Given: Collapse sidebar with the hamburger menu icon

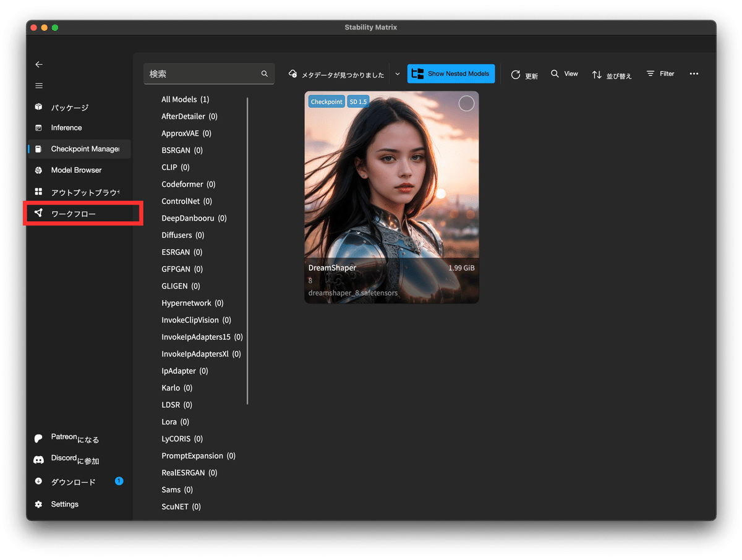Looking at the screenshot, I should (x=39, y=86).
